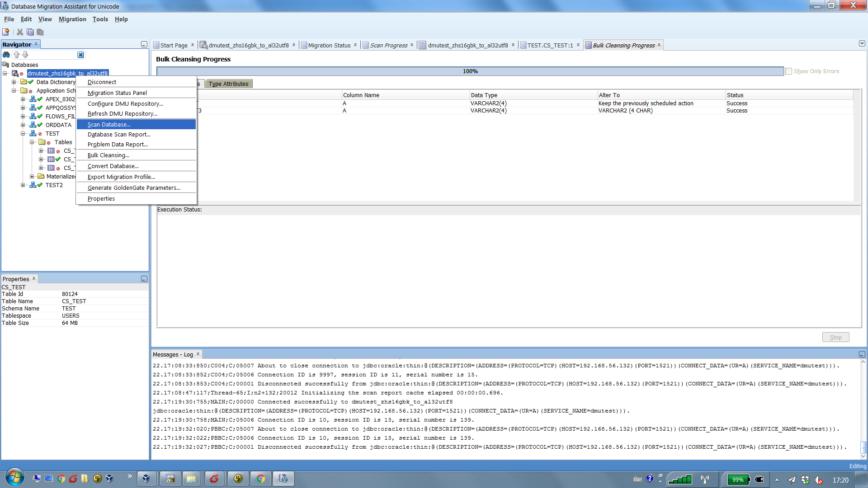Viewport: 868px width, 488px height.
Task: Open the Type Attributes tab
Action: 228,84
